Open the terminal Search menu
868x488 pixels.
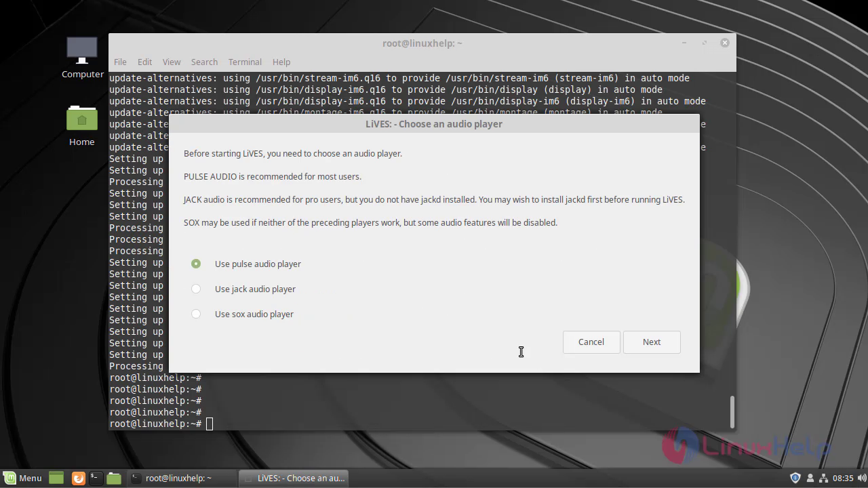(204, 62)
